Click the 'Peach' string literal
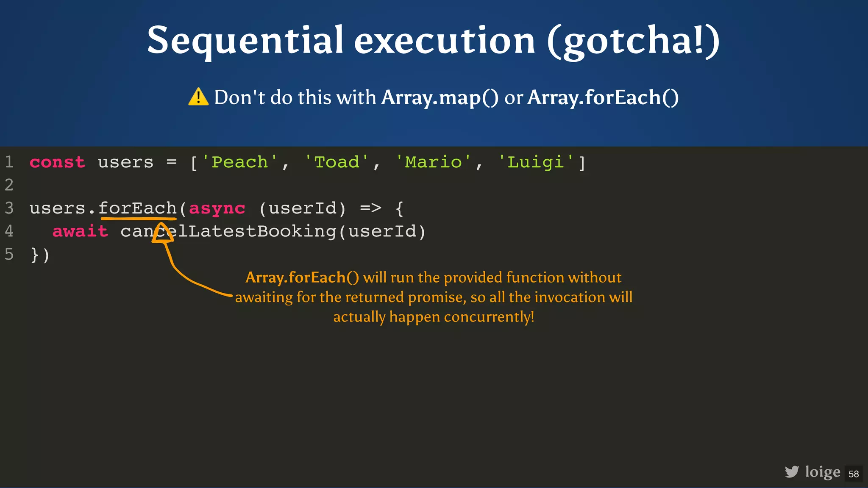The image size is (868, 488). (x=240, y=162)
